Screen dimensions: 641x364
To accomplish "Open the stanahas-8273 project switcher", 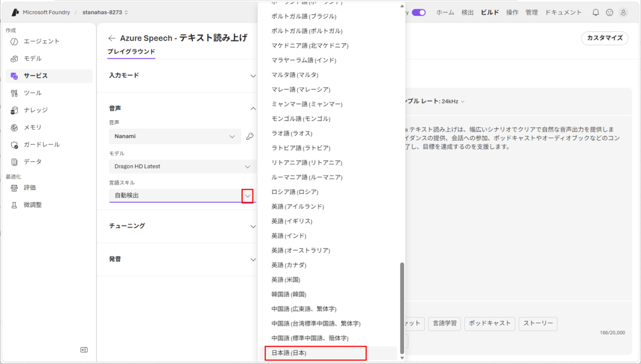I will click(105, 12).
